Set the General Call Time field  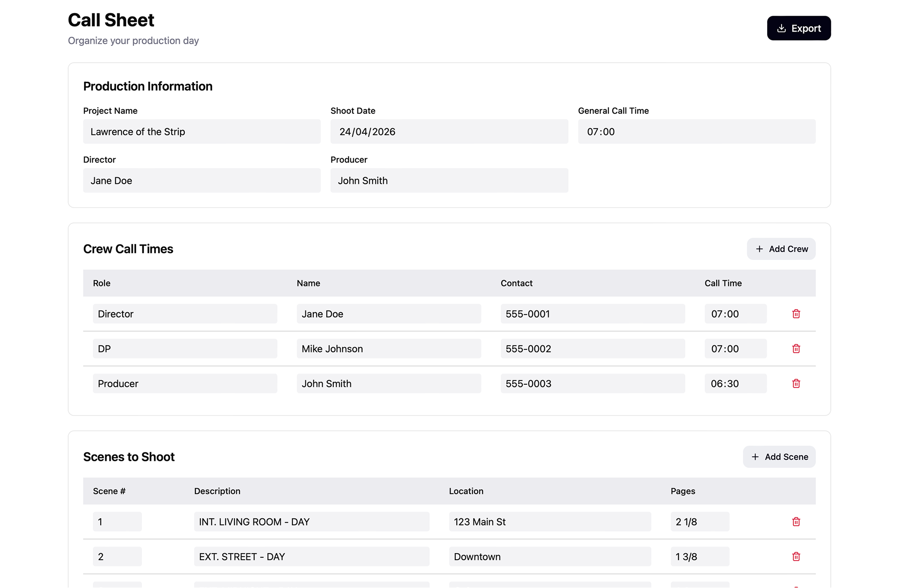[696, 131]
